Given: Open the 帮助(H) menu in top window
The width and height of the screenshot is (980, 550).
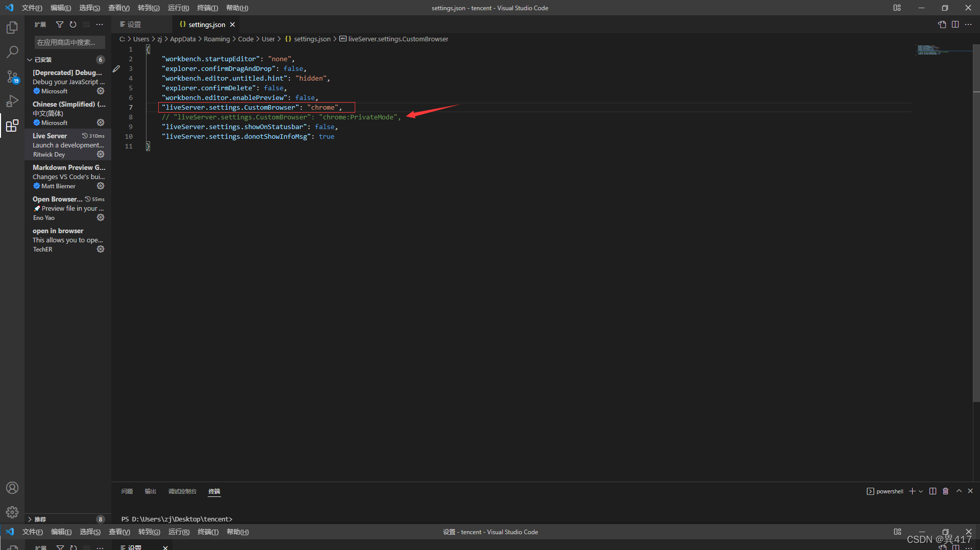Looking at the screenshot, I should [237, 8].
